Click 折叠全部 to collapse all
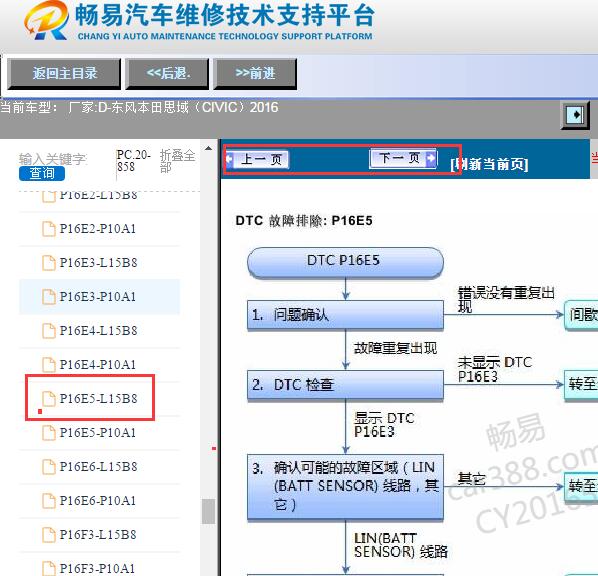The height and width of the screenshot is (576, 598). pyautogui.click(x=177, y=161)
